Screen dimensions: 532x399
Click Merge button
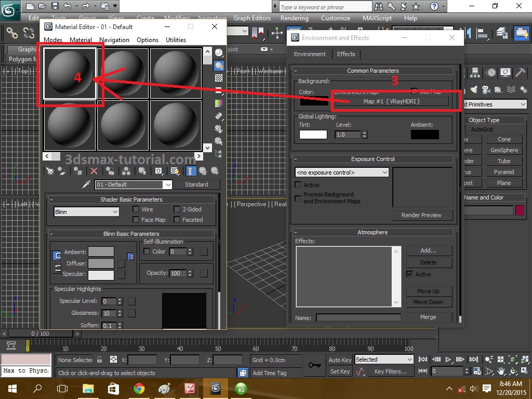[x=428, y=317]
